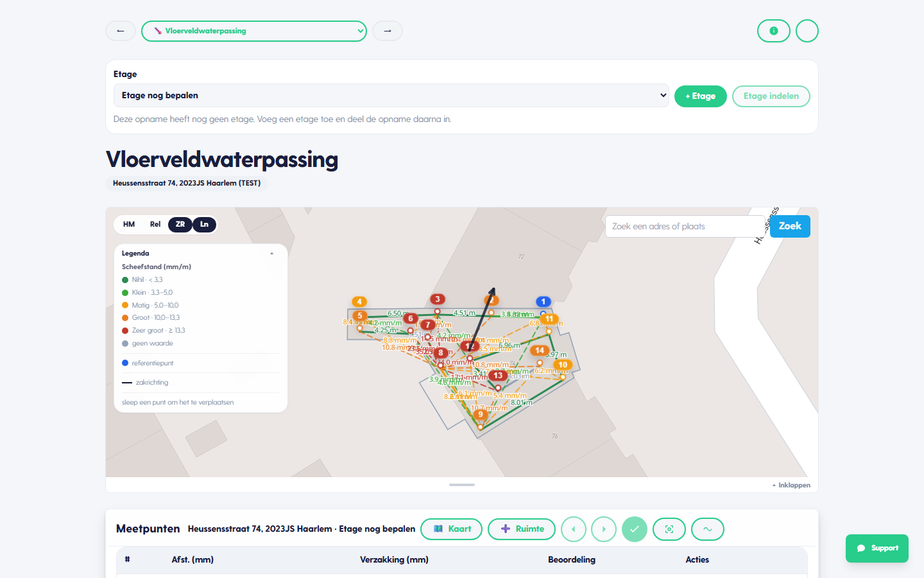Grab the map resize handle bar
Image resolution: width=924 pixels, height=578 pixels.
[x=462, y=485]
